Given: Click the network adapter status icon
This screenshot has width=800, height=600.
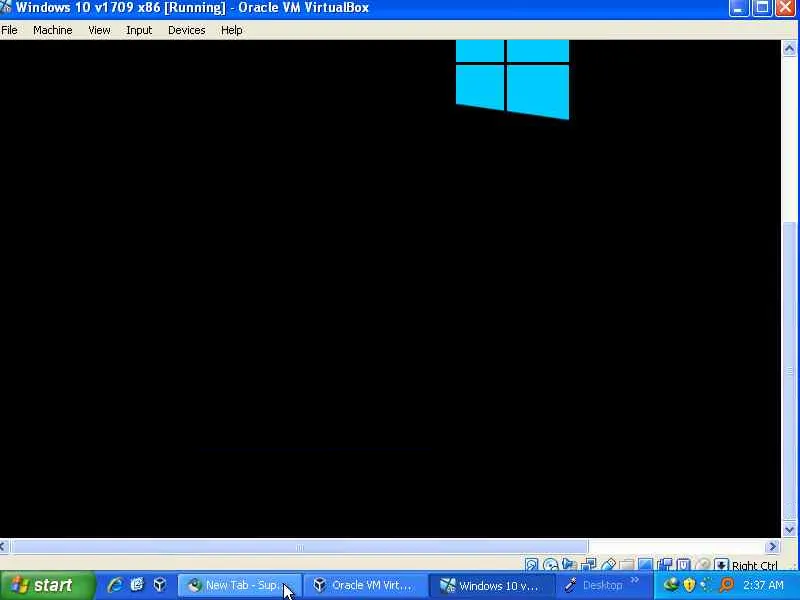Looking at the screenshot, I should [x=589, y=564].
